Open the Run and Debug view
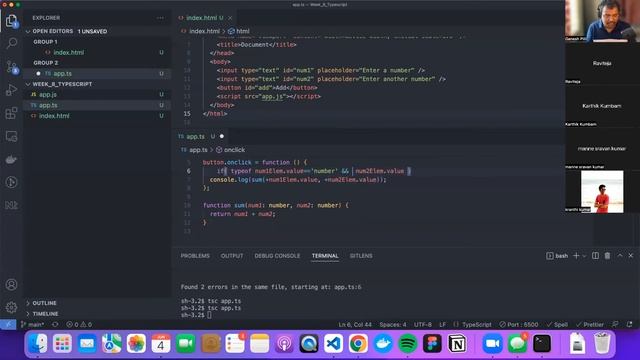The image size is (640, 360). [x=11, y=90]
